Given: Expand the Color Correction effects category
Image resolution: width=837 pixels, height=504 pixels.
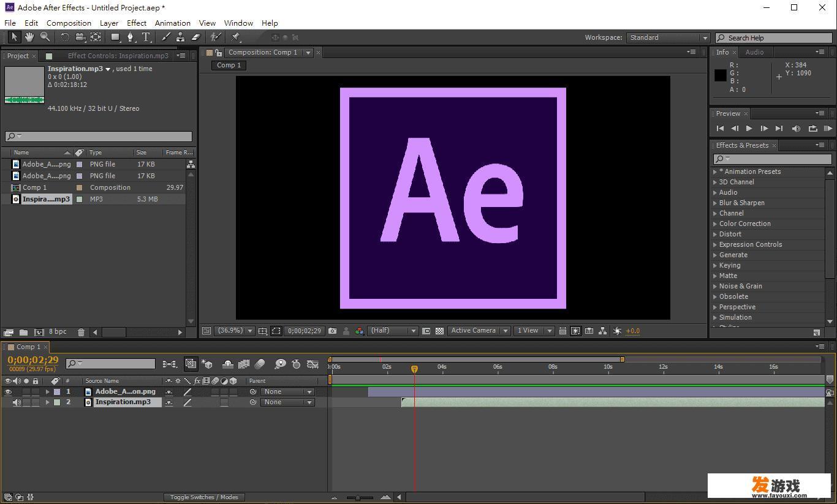Looking at the screenshot, I should 714,224.
